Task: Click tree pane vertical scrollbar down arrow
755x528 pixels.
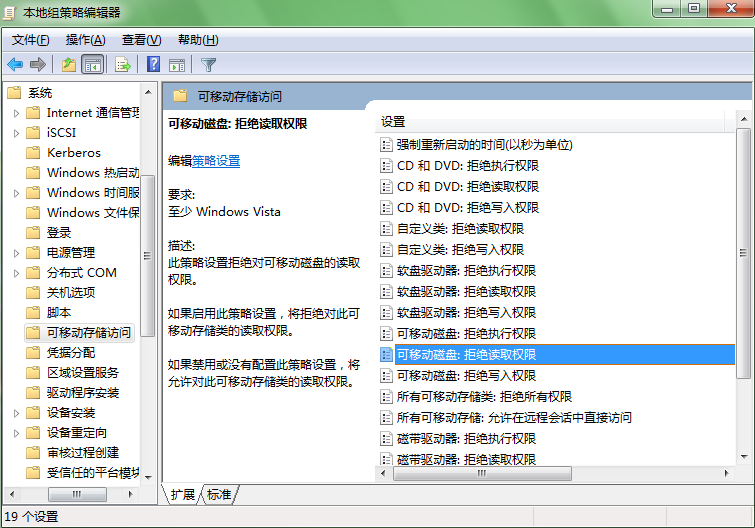Action: tap(148, 477)
